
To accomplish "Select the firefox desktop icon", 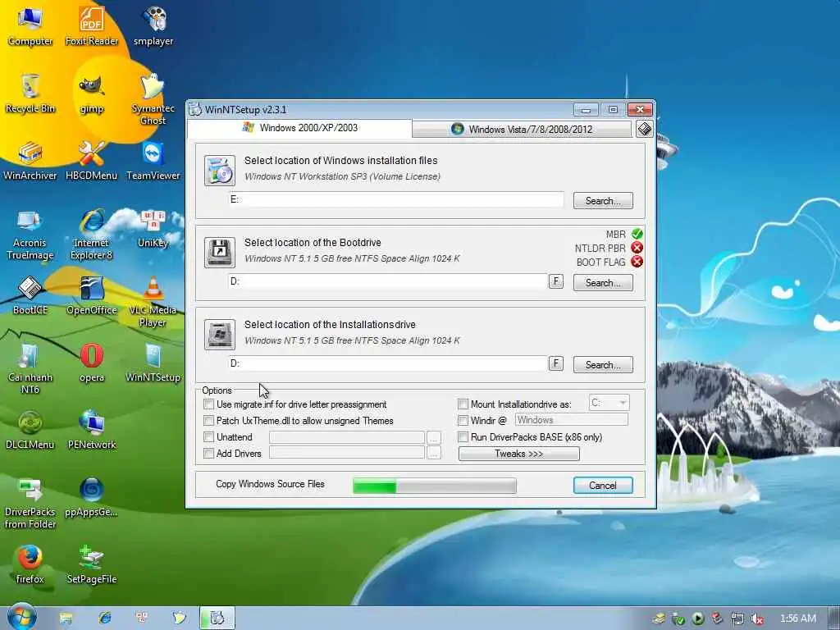I will click(30, 564).
